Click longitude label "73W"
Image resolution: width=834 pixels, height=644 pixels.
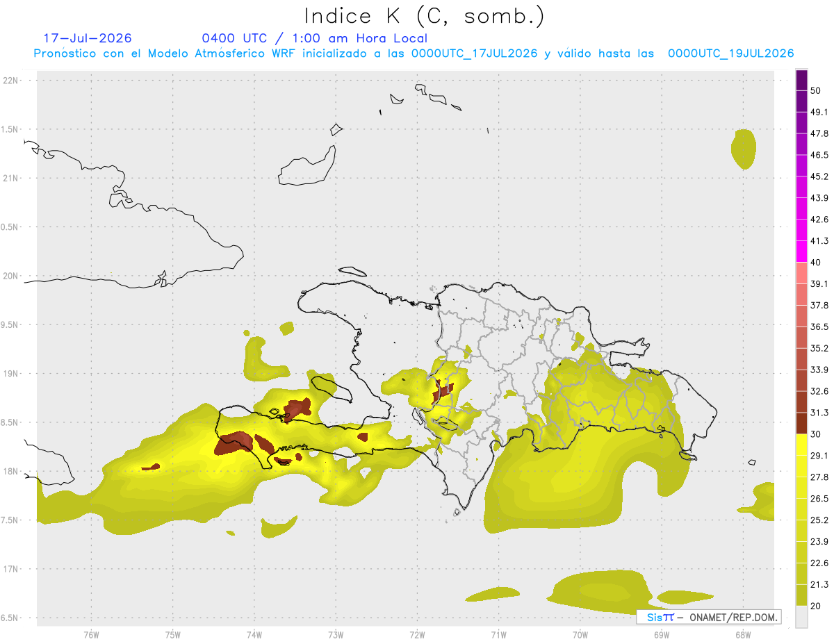tap(336, 634)
